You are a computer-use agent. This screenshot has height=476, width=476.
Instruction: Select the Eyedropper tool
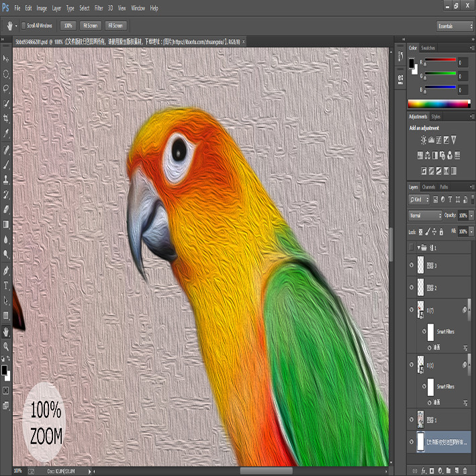coord(6,133)
